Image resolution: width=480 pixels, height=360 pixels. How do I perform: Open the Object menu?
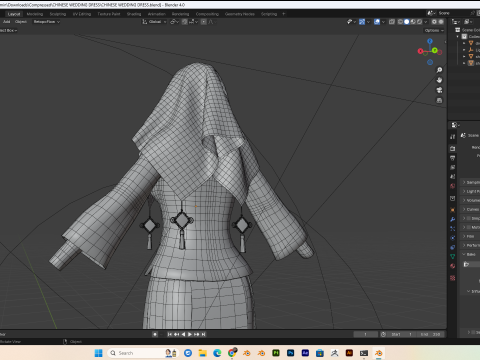pos(21,22)
